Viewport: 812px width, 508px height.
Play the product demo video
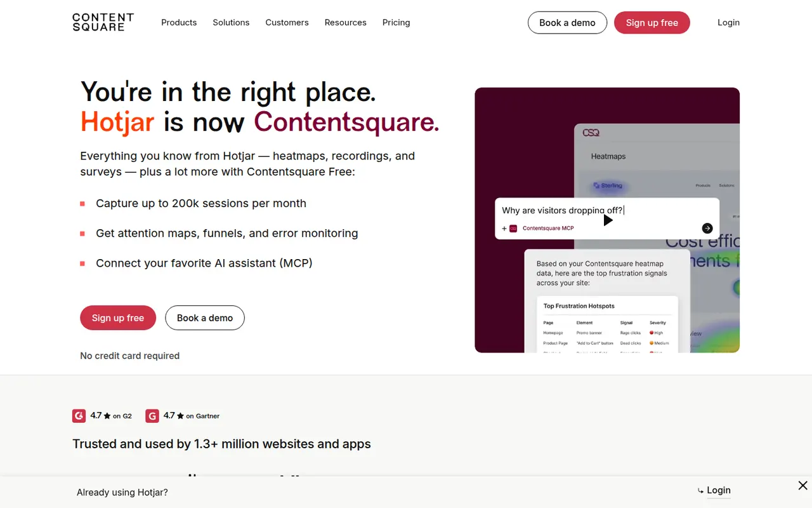tap(608, 220)
